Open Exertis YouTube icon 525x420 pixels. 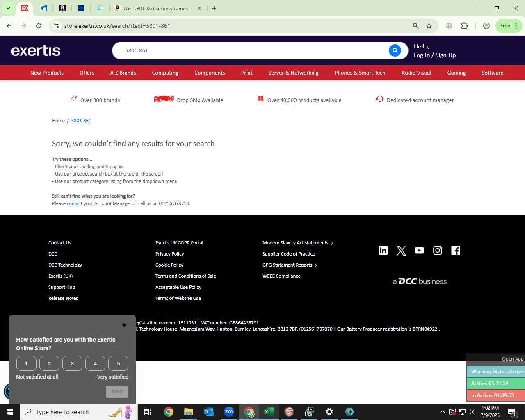click(x=419, y=251)
